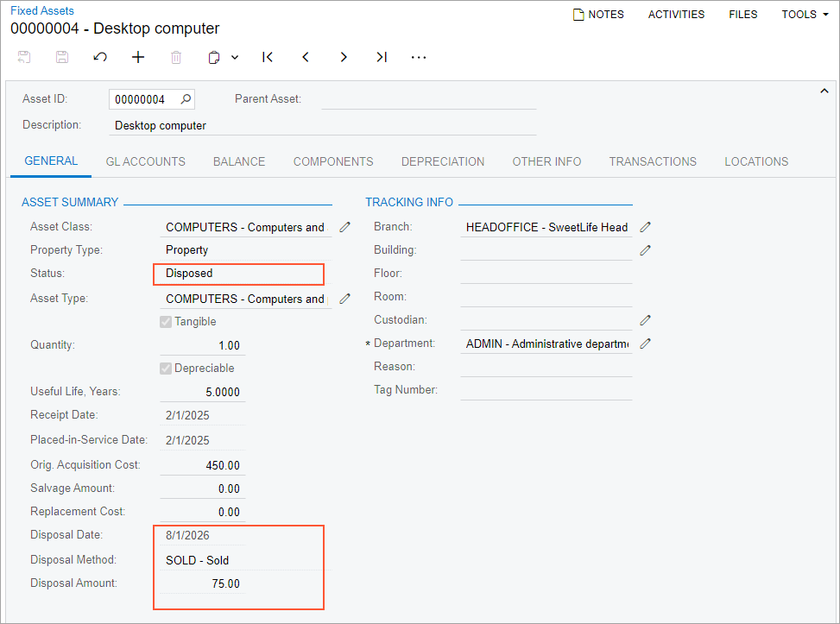Follow the Fixed Assets breadcrumb link
The height and width of the screenshot is (624, 840).
click(42, 10)
